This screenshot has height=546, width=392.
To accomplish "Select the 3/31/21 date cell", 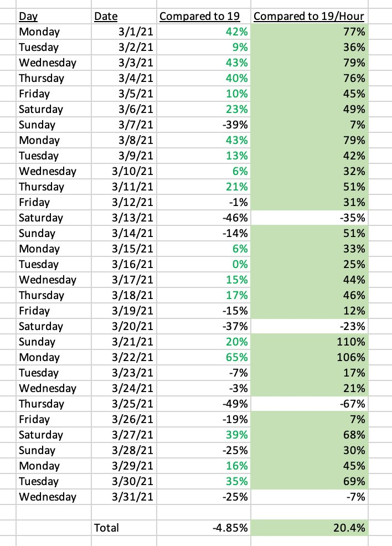I will pos(124,497).
